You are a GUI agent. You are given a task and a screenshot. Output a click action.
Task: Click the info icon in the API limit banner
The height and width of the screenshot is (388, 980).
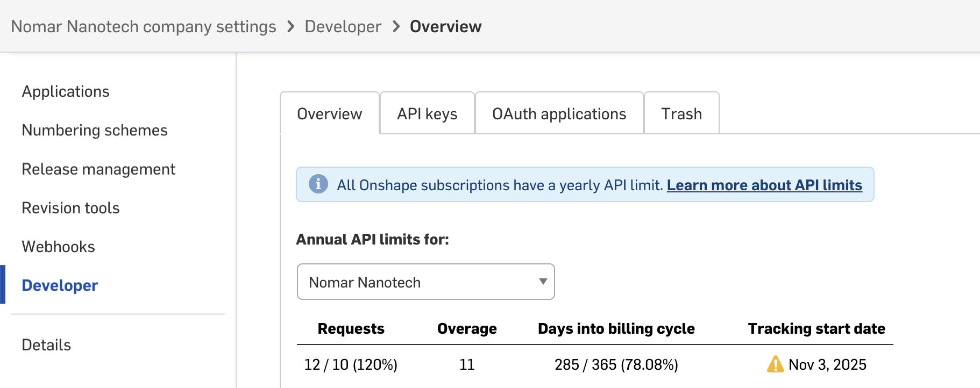(x=318, y=184)
